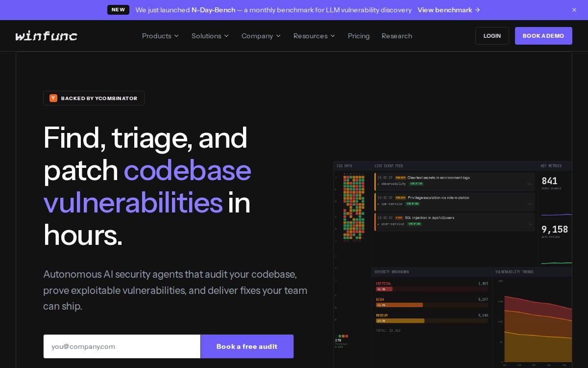Click the Book a free audit button
The width and height of the screenshot is (588, 368).
click(x=247, y=346)
